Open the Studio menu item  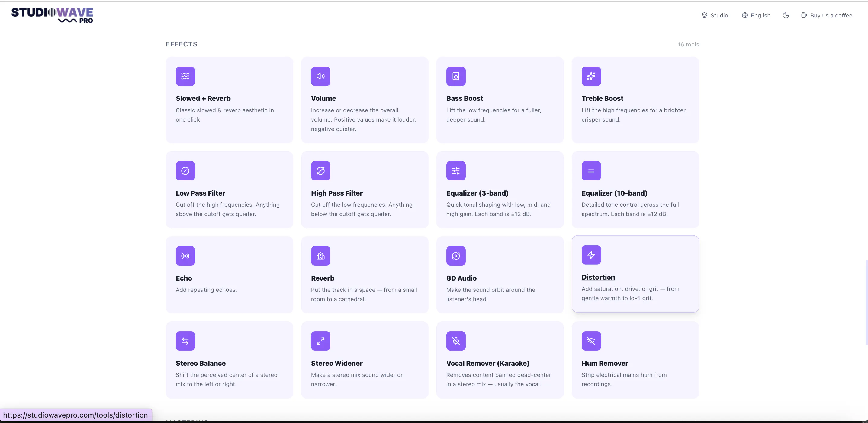click(x=714, y=15)
